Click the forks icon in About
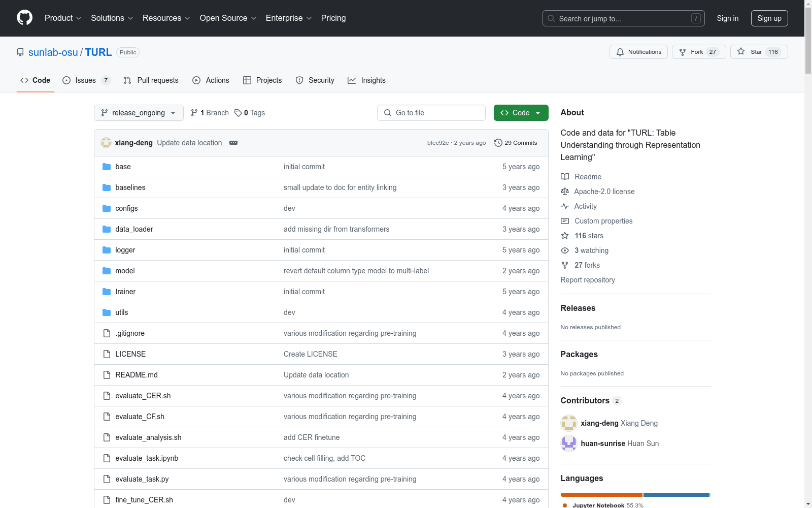This screenshot has height=508, width=812. coord(565,265)
